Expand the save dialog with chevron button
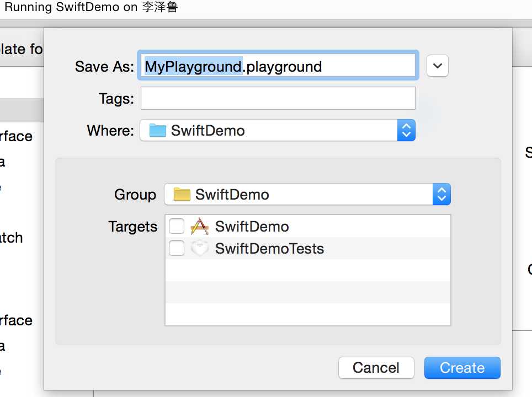 coord(438,66)
